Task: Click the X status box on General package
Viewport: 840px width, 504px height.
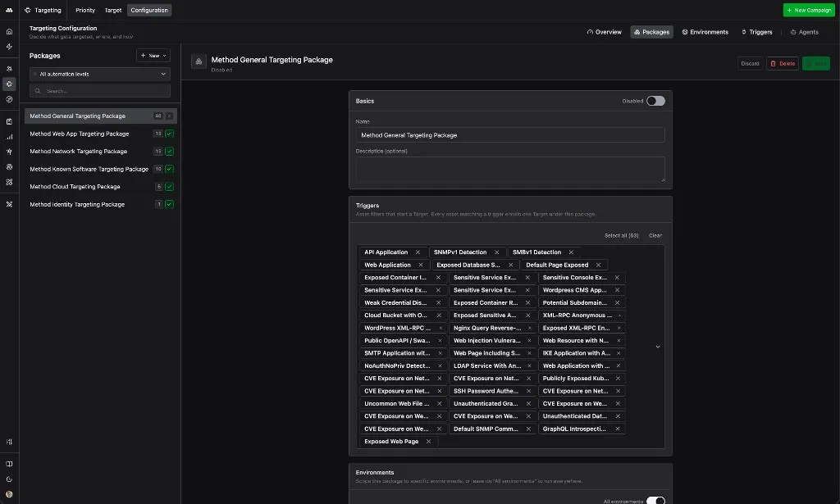Action: coord(169,116)
